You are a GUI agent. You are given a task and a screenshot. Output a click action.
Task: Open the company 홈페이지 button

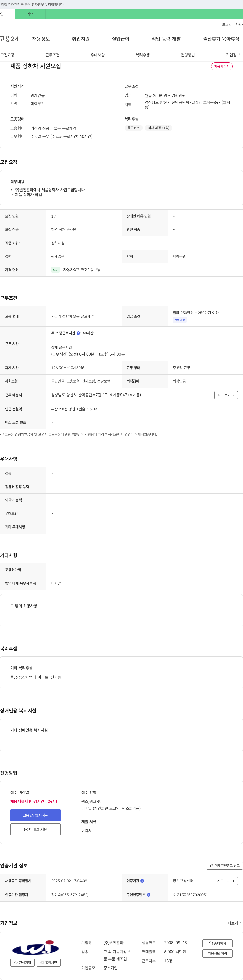(217, 943)
